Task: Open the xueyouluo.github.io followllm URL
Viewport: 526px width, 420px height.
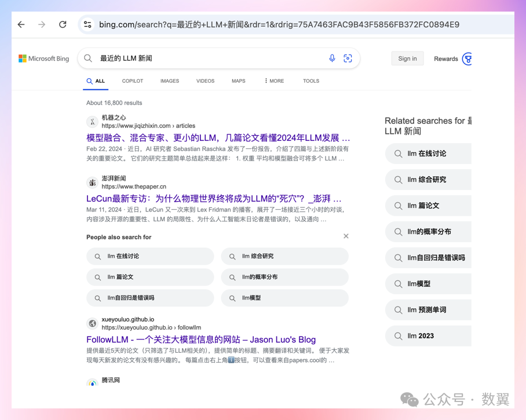Action: (x=151, y=327)
